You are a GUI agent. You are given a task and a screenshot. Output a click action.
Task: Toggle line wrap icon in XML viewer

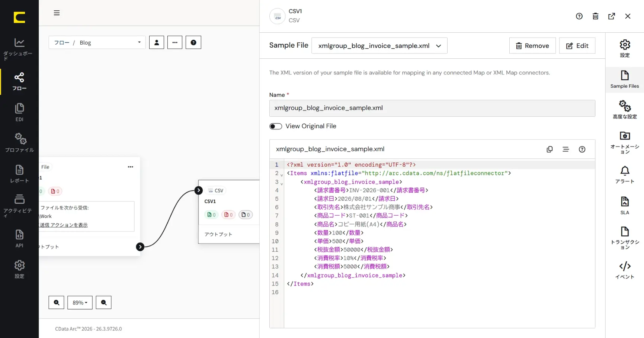pos(566,149)
